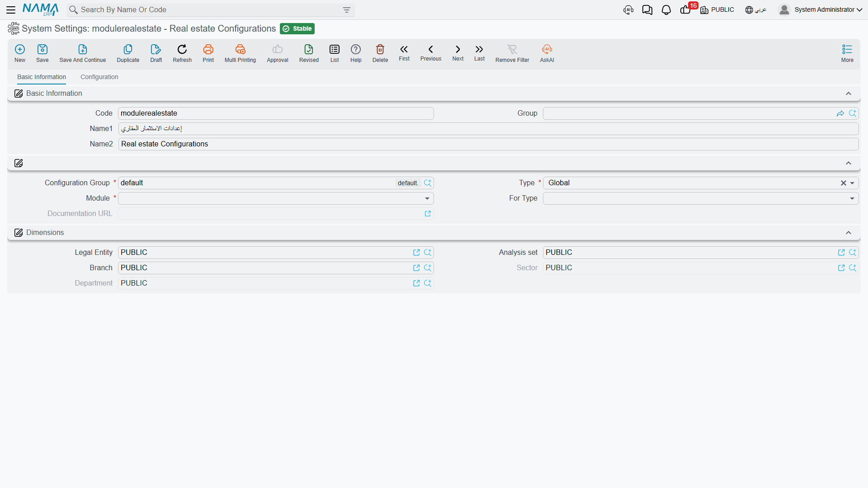Open the Sector record link icon

[x=841, y=268]
